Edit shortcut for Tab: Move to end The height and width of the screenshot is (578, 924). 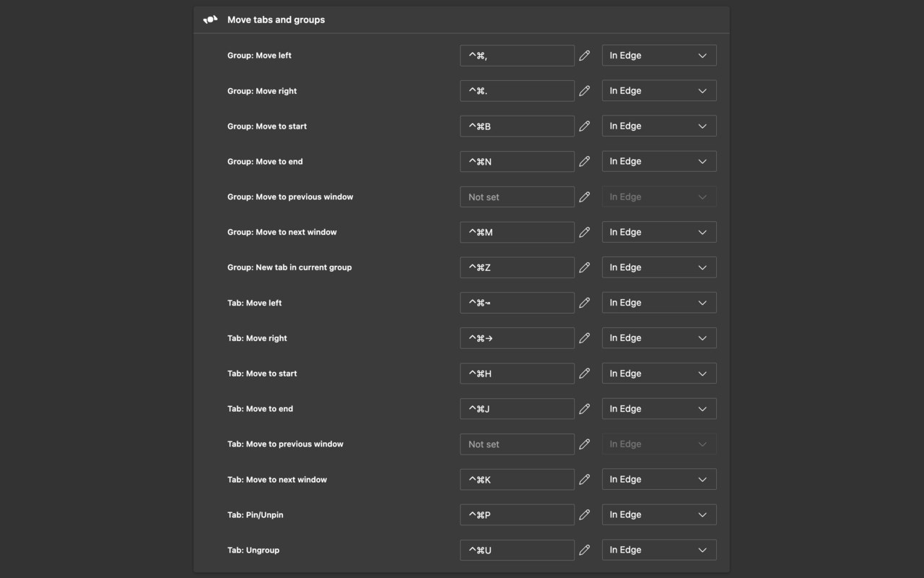[585, 409]
